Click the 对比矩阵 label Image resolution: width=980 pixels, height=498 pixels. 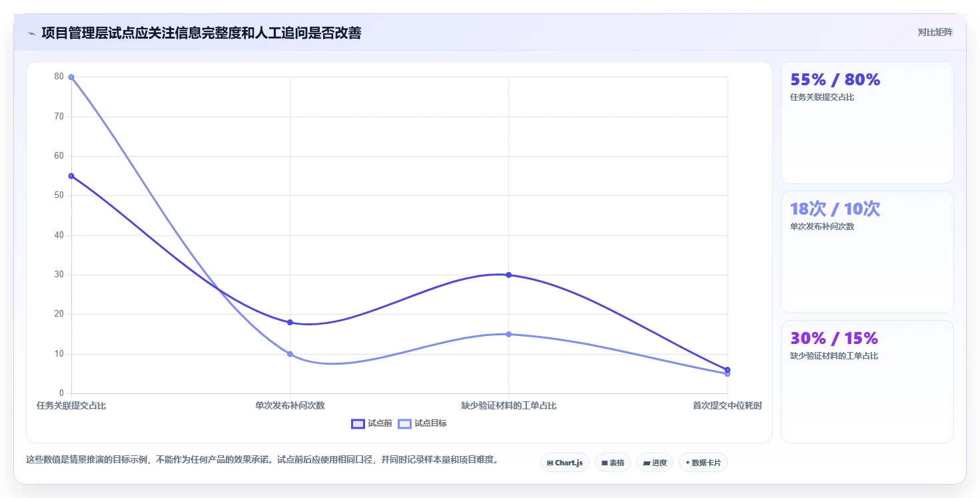pos(935,32)
